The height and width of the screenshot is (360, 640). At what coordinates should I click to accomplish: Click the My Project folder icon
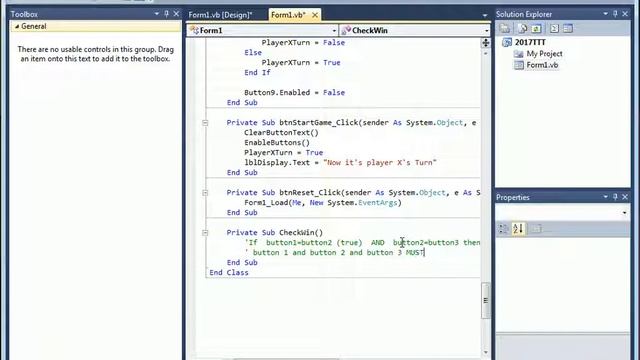(x=518, y=54)
